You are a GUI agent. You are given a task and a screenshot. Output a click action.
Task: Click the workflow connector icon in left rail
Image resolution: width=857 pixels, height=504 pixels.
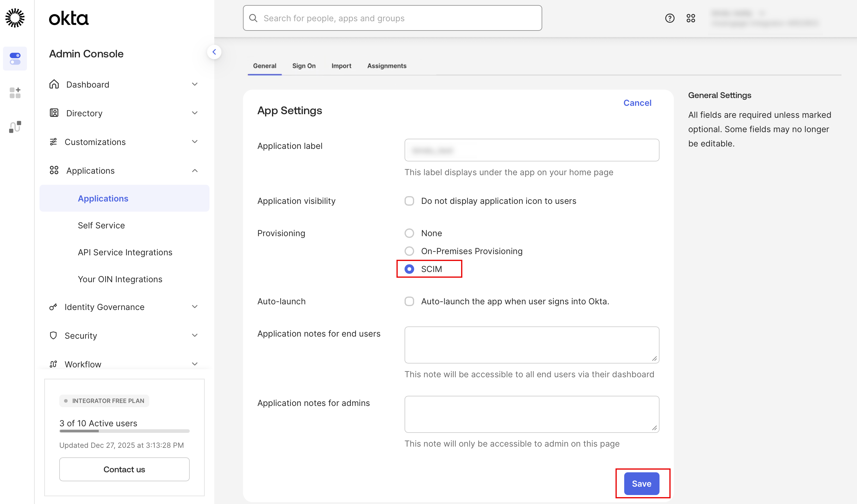15,127
